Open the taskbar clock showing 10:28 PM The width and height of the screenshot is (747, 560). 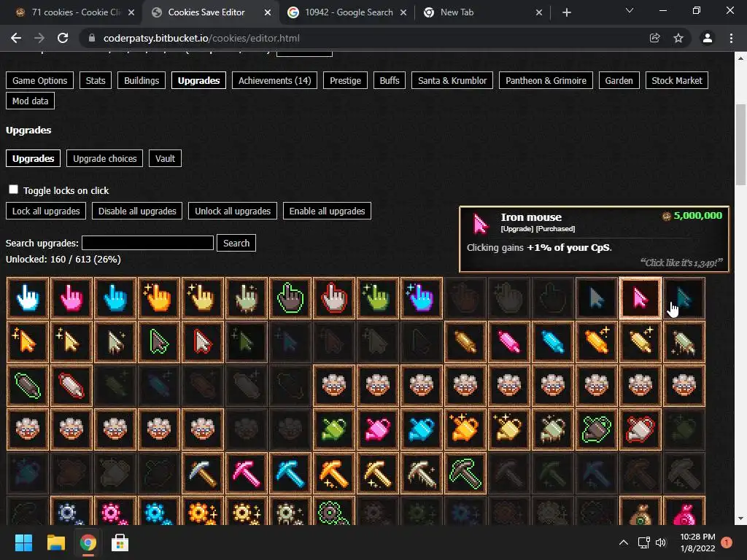[x=697, y=542]
